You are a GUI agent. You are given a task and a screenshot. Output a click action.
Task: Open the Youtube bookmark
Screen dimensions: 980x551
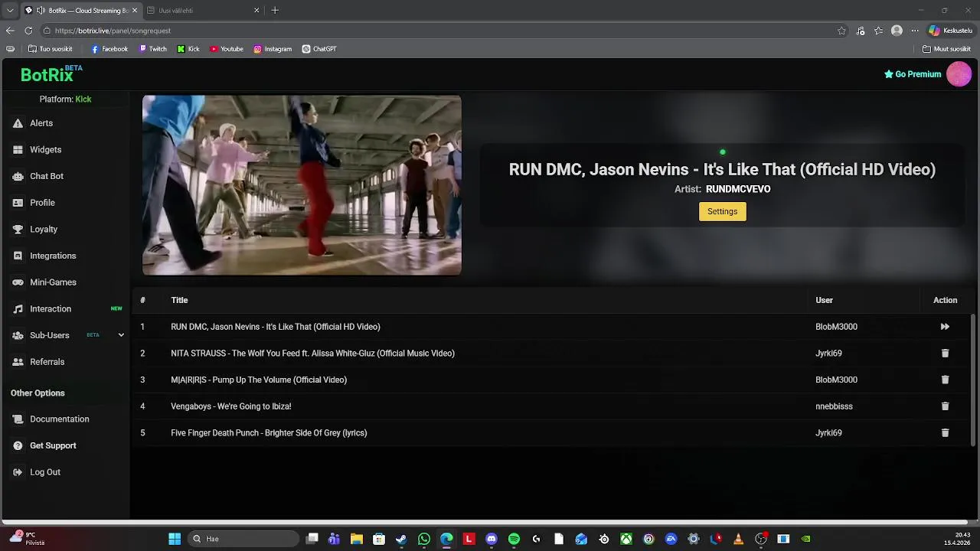227,49
